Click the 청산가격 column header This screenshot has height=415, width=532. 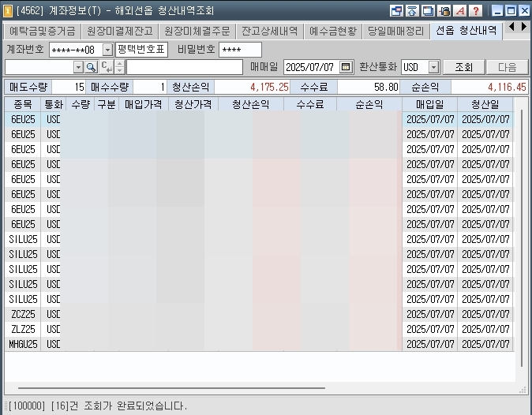pyautogui.click(x=193, y=104)
